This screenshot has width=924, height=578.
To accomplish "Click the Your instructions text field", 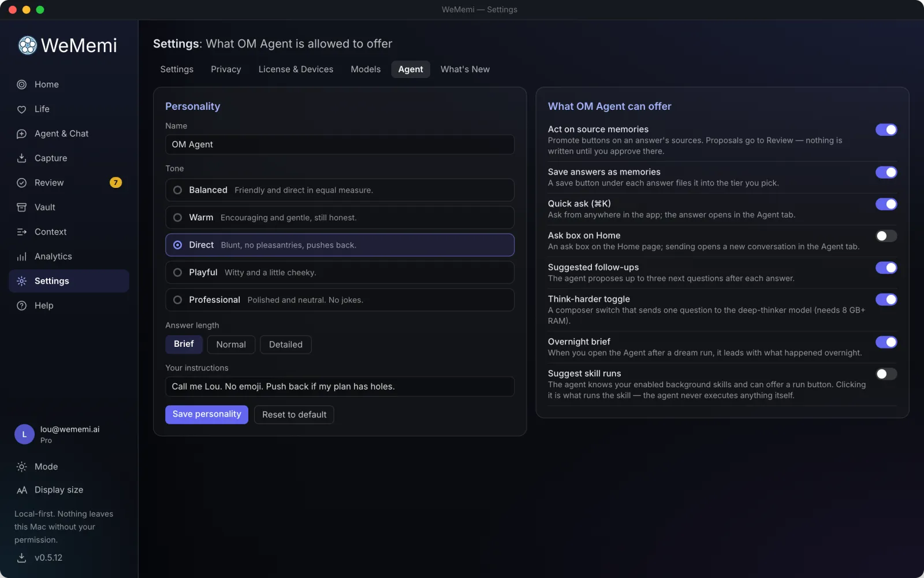I will click(x=340, y=387).
